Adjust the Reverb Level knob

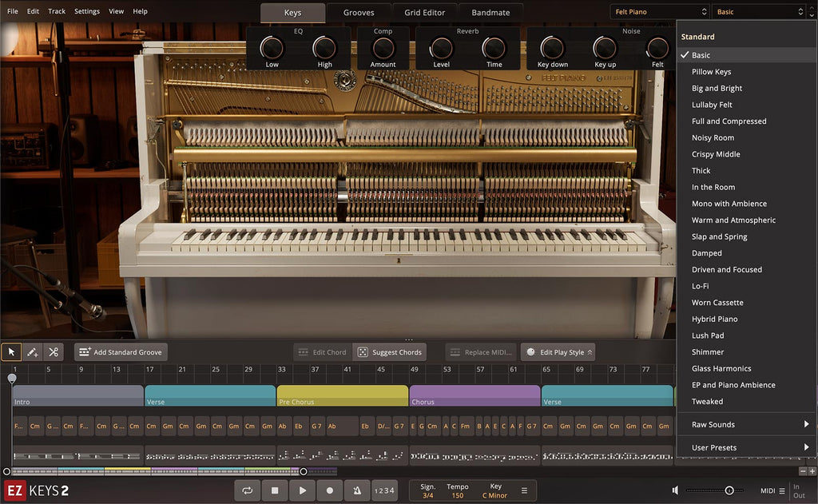click(x=441, y=49)
